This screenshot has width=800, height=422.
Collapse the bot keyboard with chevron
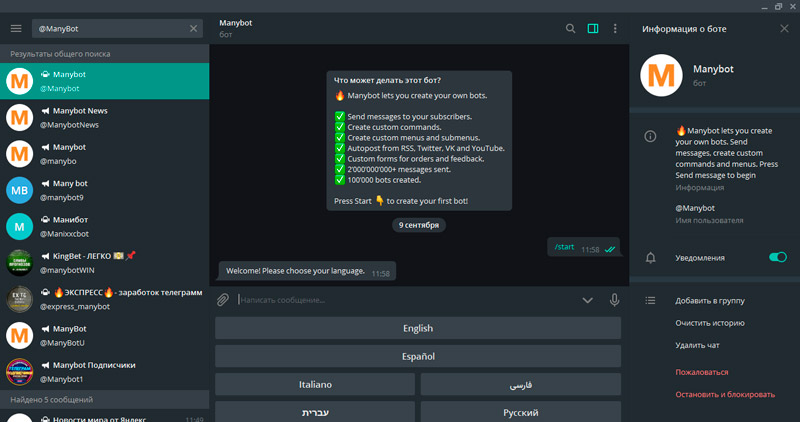pyautogui.click(x=587, y=299)
